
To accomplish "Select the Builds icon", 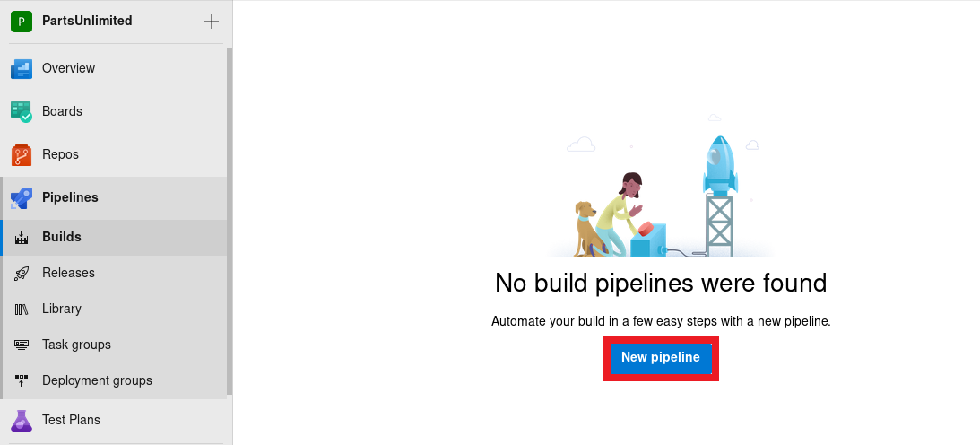I will (22, 238).
